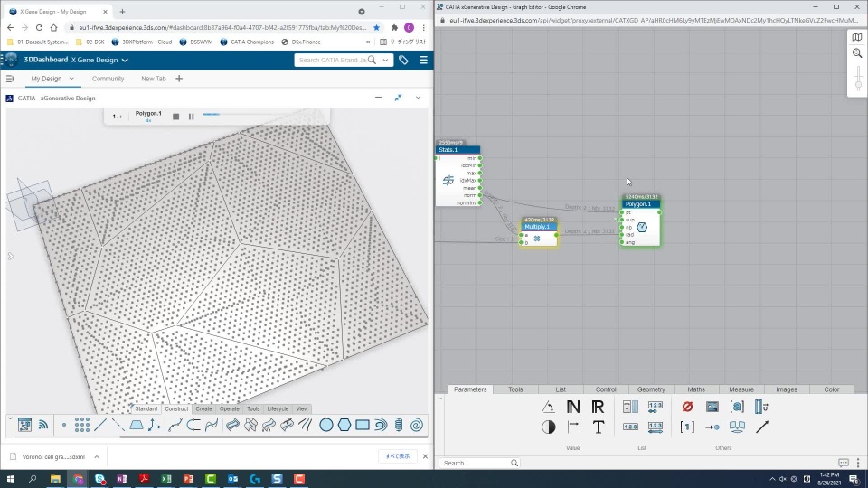Click the Search CATIA Brand field
Screen dimensions: 868x488
pyautogui.click(x=333, y=60)
